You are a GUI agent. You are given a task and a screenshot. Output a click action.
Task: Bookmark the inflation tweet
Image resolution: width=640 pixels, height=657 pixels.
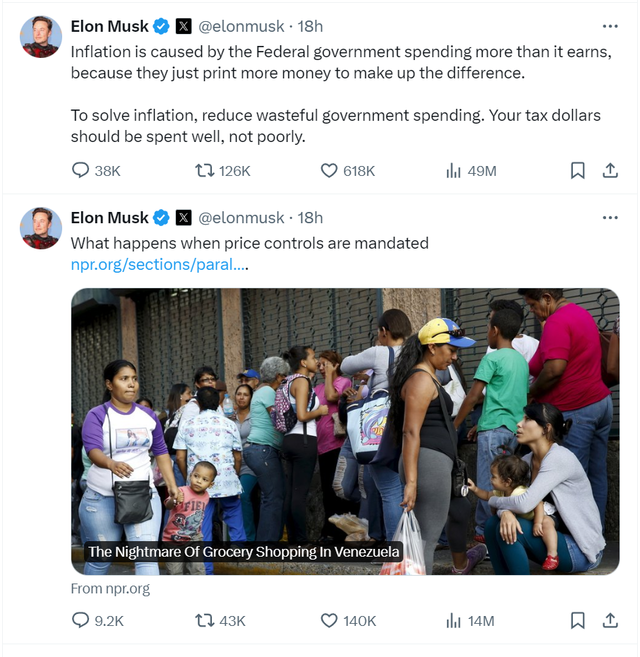tap(578, 171)
